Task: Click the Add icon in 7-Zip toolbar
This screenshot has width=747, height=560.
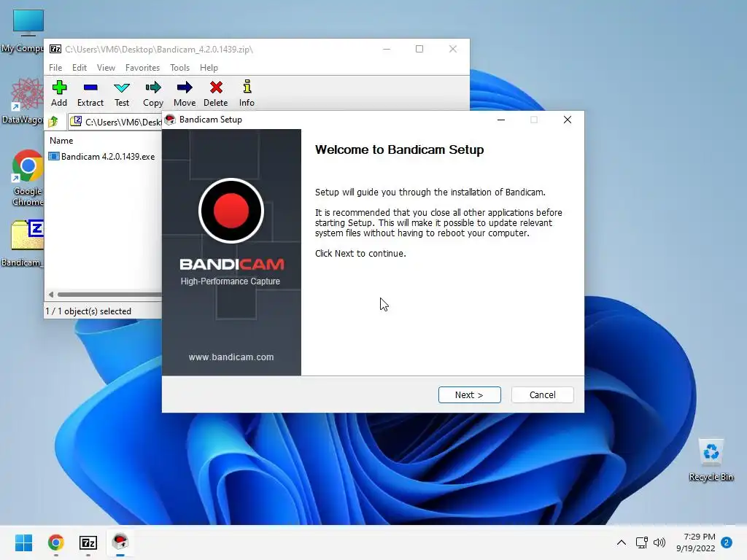Action: coord(59,93)
